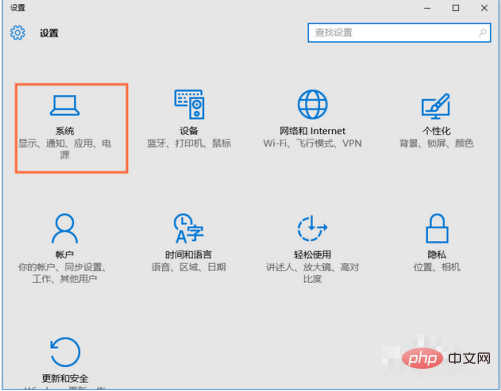Minimize the 设置 window

[427, 8]
